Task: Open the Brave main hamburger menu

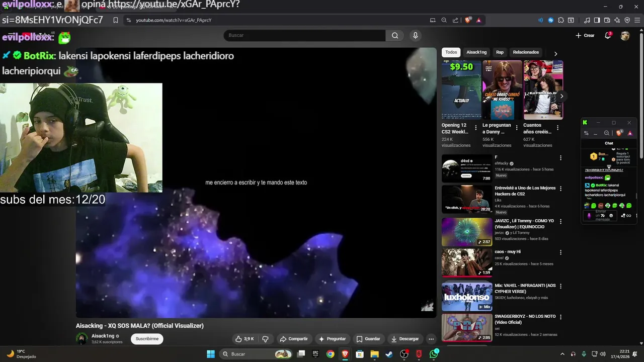Action: [637, 20]
